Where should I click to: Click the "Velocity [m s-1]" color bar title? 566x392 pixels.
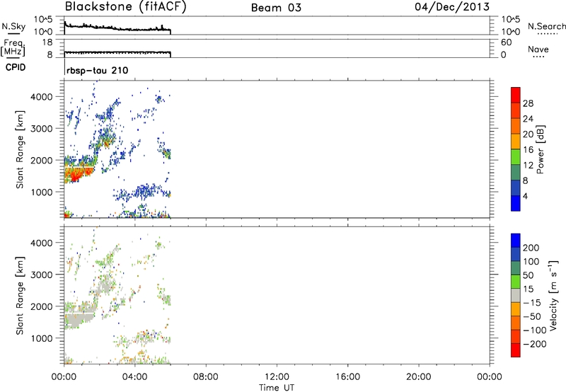point(553,295)
